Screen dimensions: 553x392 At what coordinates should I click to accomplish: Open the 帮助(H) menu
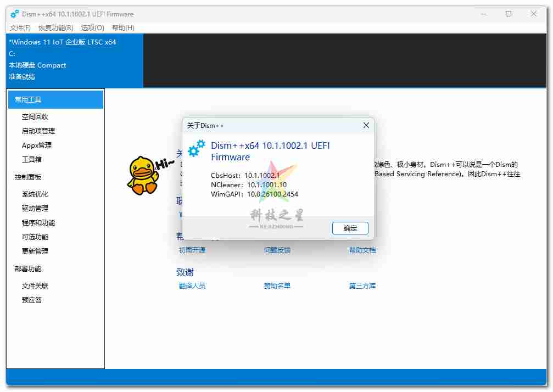121,27
